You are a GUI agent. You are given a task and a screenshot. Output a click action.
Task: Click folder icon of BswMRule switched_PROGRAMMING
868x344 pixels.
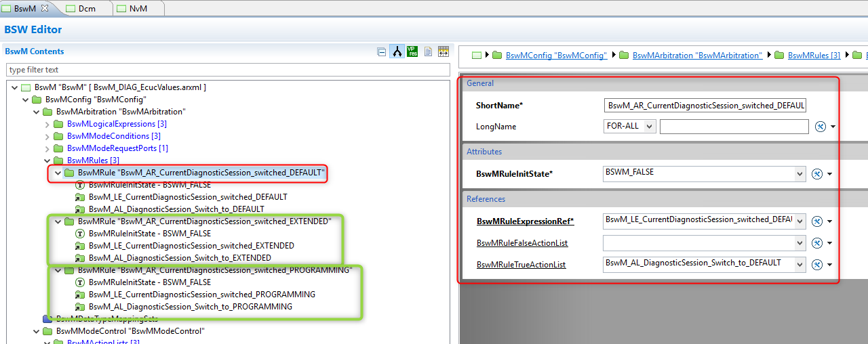(x=69, y=270)
